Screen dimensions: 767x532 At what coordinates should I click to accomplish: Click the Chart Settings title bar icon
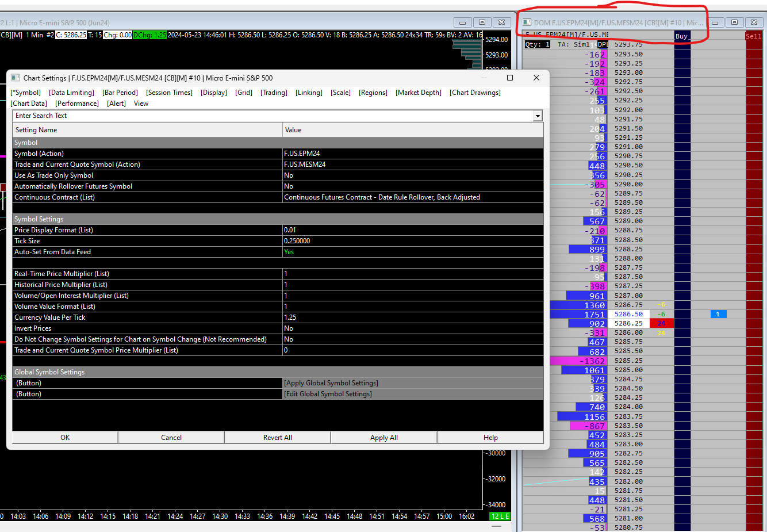[x=16, y=78]
